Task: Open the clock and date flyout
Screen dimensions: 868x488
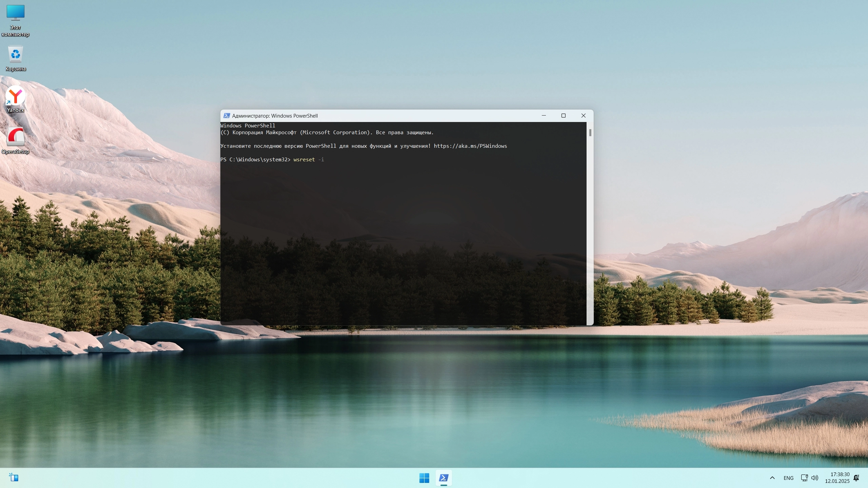Action: [837, 478]
